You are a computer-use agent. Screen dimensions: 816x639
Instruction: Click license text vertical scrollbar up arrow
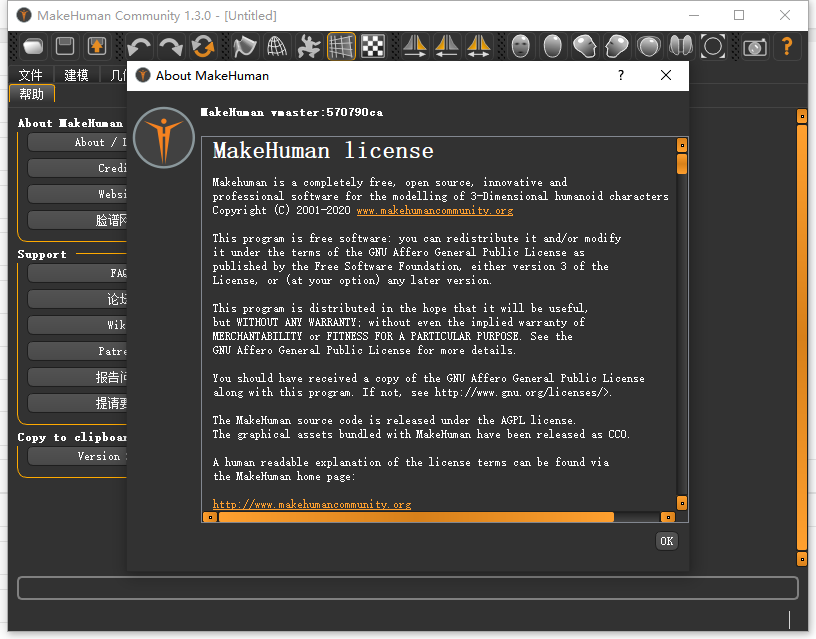(682, 145)
